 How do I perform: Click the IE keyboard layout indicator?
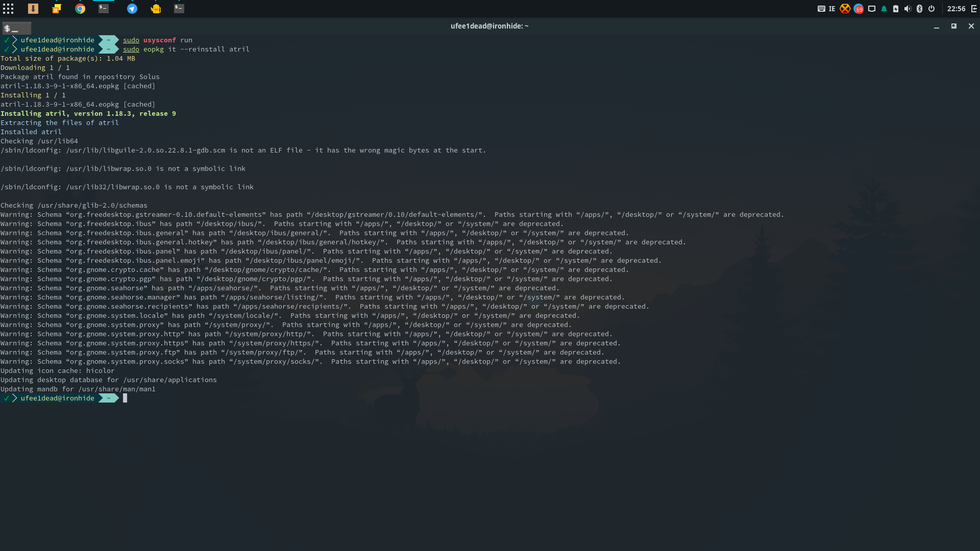[x=832, y=9]
